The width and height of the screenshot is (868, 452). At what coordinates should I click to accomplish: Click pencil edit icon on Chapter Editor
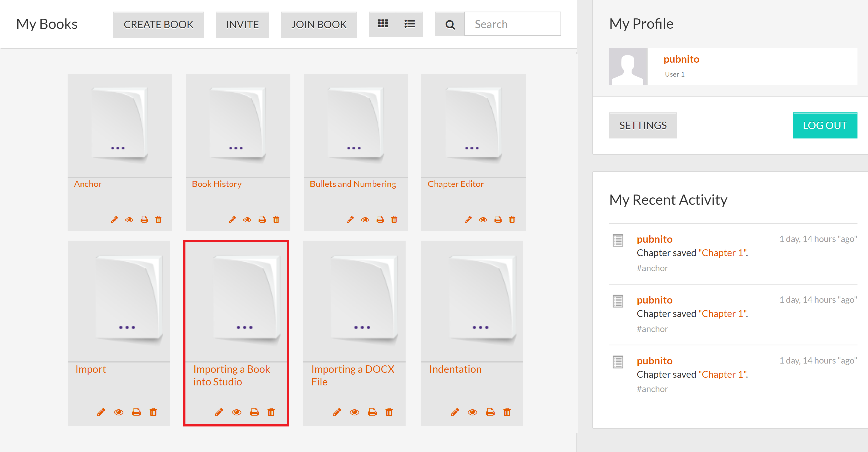coord(468,220)
